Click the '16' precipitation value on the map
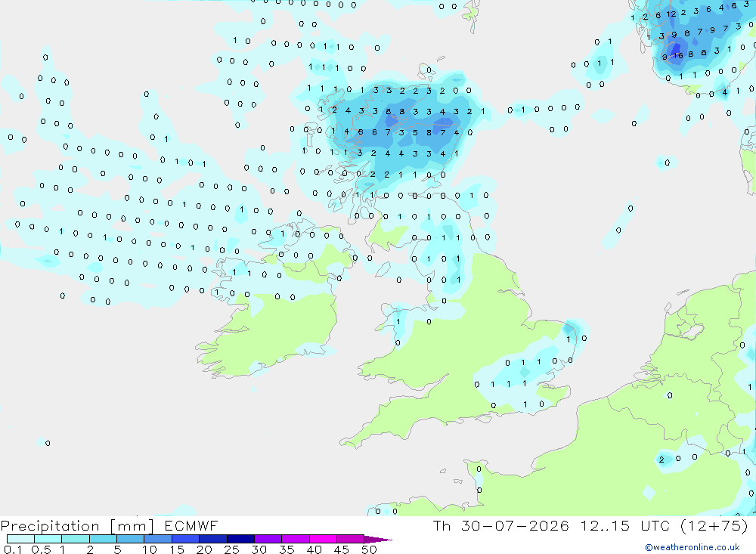This screenshot has height=554, width=756. tap(678, 55)
